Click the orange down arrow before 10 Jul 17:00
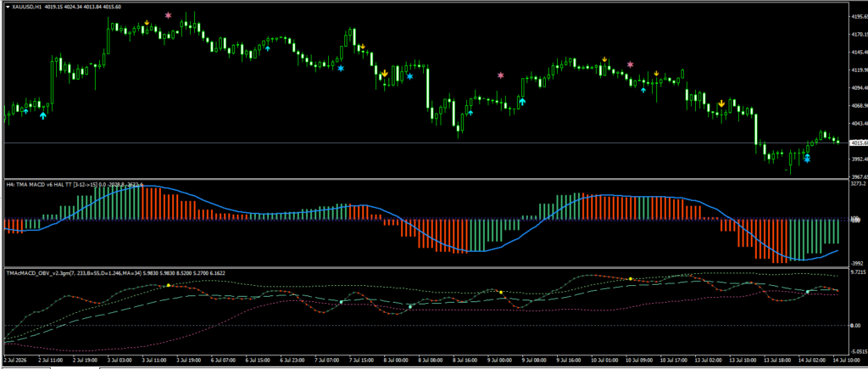The width and height of the screenshot is (868, 369). point(656,73)
